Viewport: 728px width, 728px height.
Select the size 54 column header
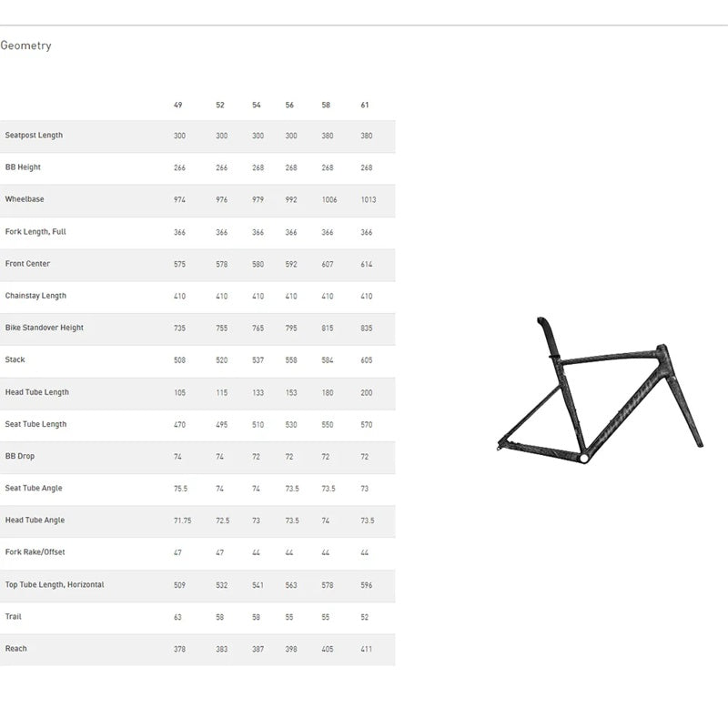[257, 106]
